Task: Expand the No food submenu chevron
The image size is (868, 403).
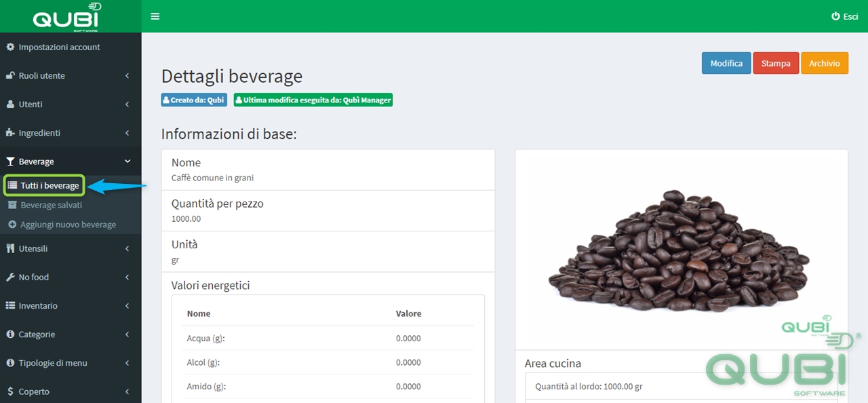Action: click(127, 277)
